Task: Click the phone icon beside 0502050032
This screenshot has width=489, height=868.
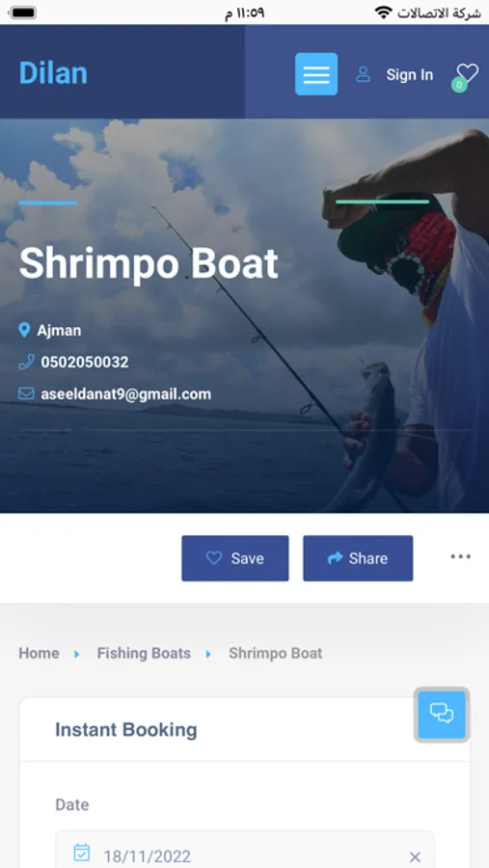Action: pos(26,362)
